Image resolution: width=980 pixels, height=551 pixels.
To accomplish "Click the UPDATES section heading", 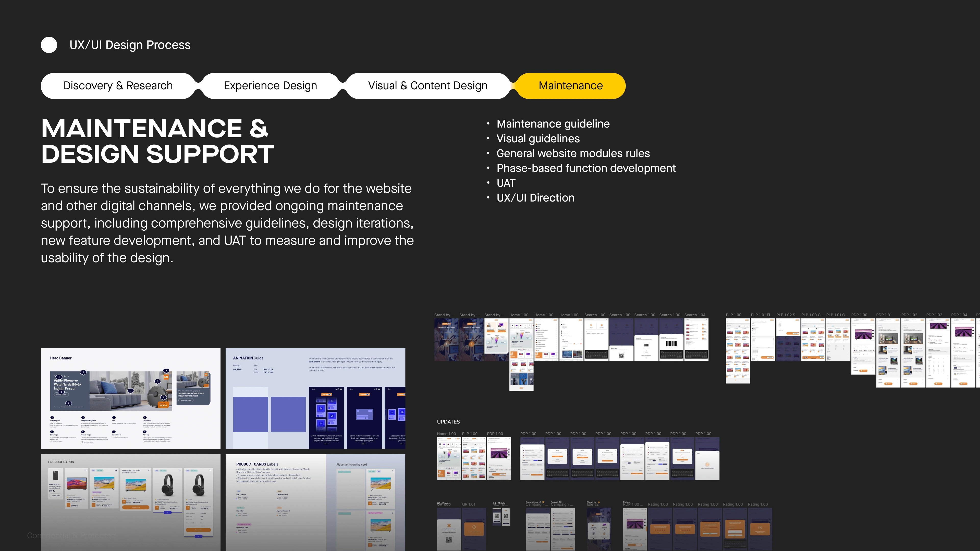I will 448,422.
